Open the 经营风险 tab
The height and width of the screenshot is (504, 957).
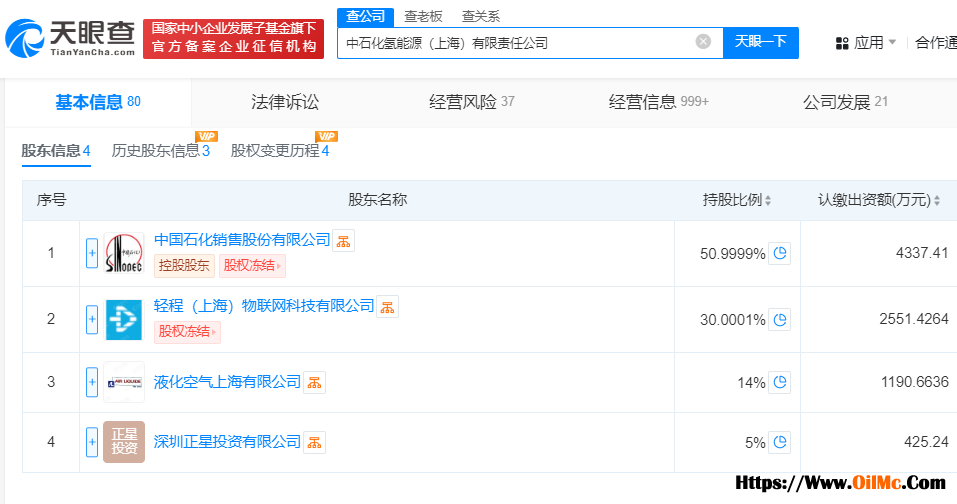click(x=471, y=102)
